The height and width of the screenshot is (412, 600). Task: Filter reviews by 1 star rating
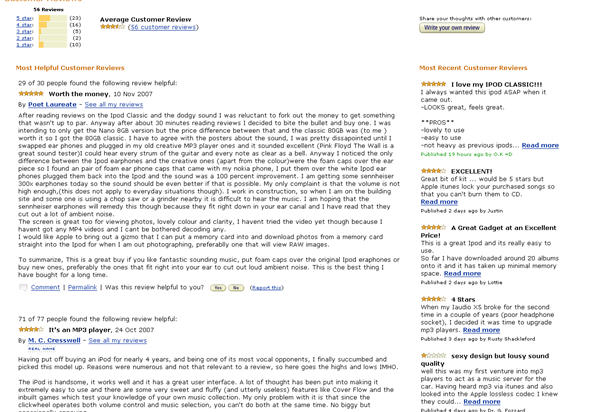click(x=24, y=46)
